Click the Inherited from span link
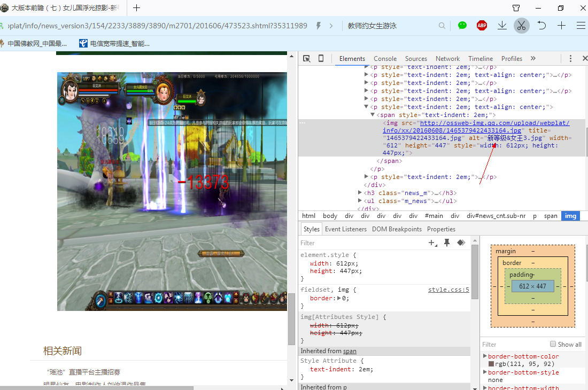This screenshot has height=390, width=588. point(350,351)
